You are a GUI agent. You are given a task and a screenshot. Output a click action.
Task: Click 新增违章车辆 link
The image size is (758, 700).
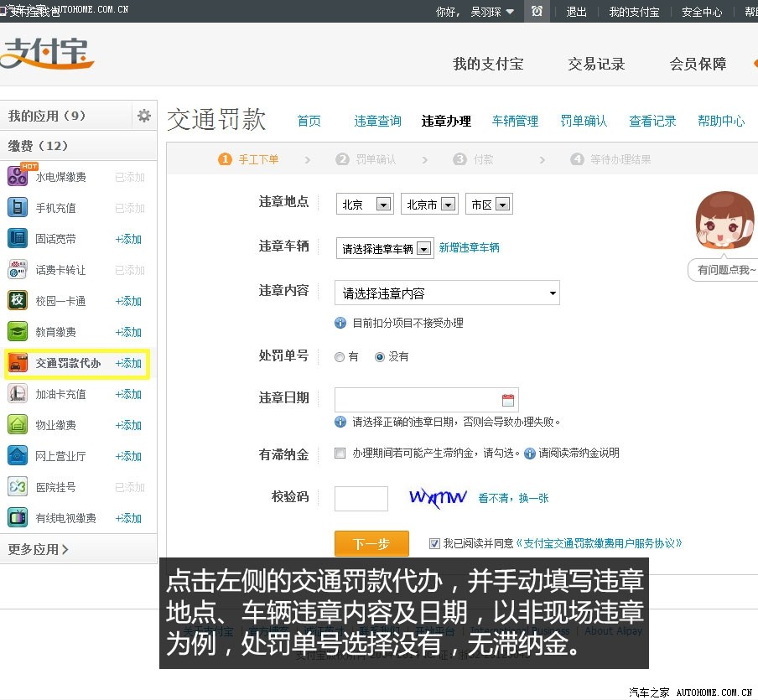coord(469,248)
